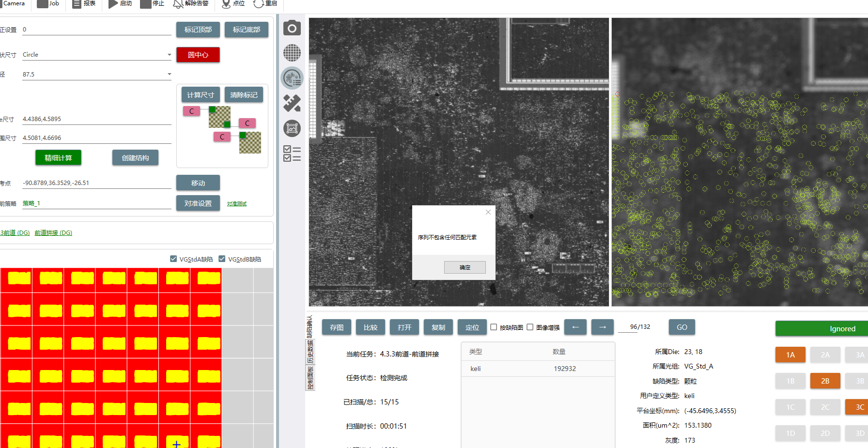Enable the 图像增强 checkbox
The height and width of the screenshot is (448, 868).
[x=530, y=327]
